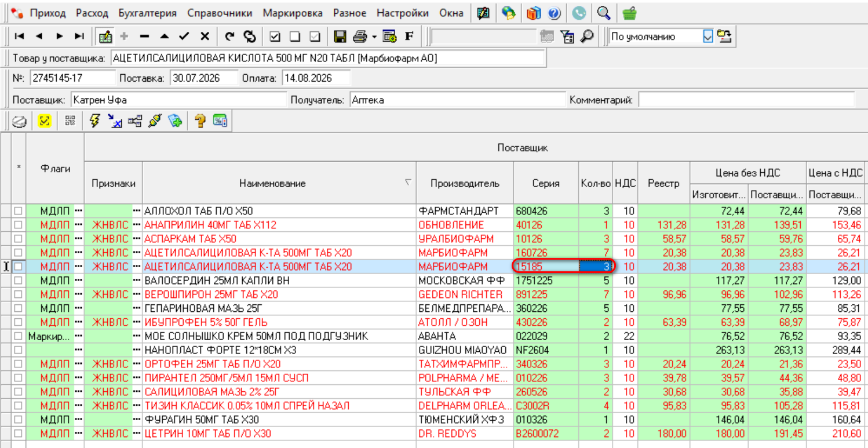The width and height of the screenshot is (868, 448).
Task: Click the tree structure hierarchy icon
Action: click(x=135, y=121)
